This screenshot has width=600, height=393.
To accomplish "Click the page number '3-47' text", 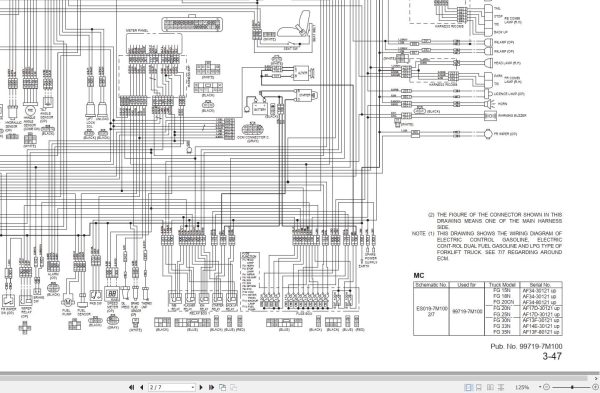I will point(552,356).
